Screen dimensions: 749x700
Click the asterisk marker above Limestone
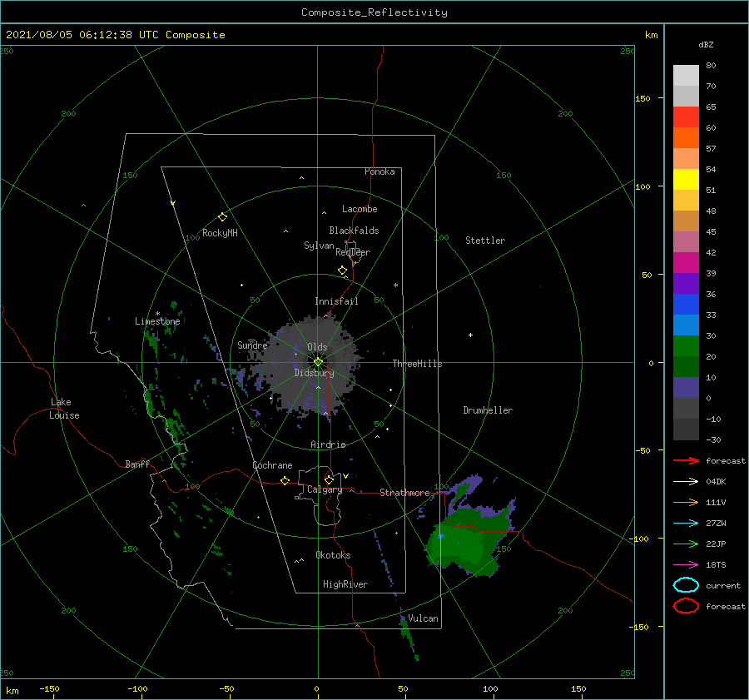tap(157, 314)
